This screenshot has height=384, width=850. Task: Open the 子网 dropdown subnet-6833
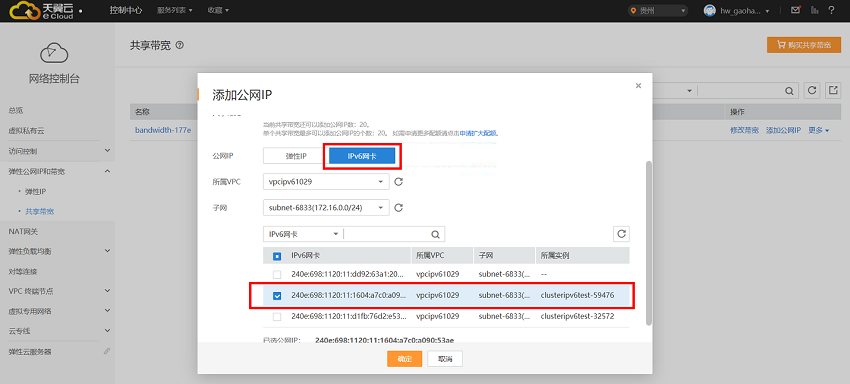(x=326, y=207)
